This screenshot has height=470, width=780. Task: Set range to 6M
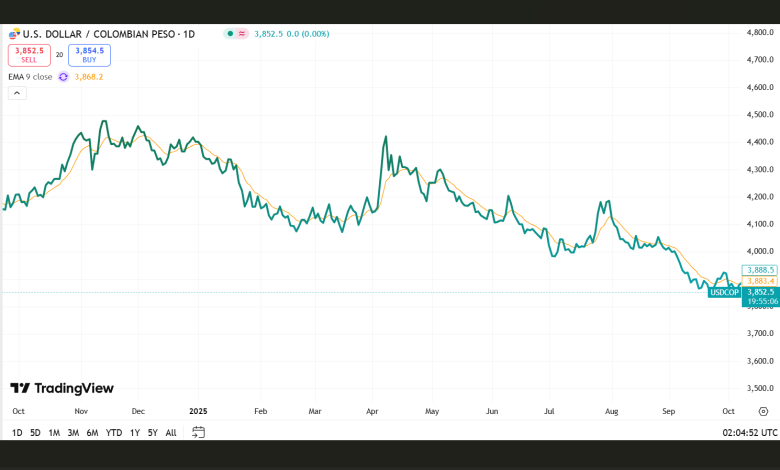pyautogui.click(x=92, y=432)
